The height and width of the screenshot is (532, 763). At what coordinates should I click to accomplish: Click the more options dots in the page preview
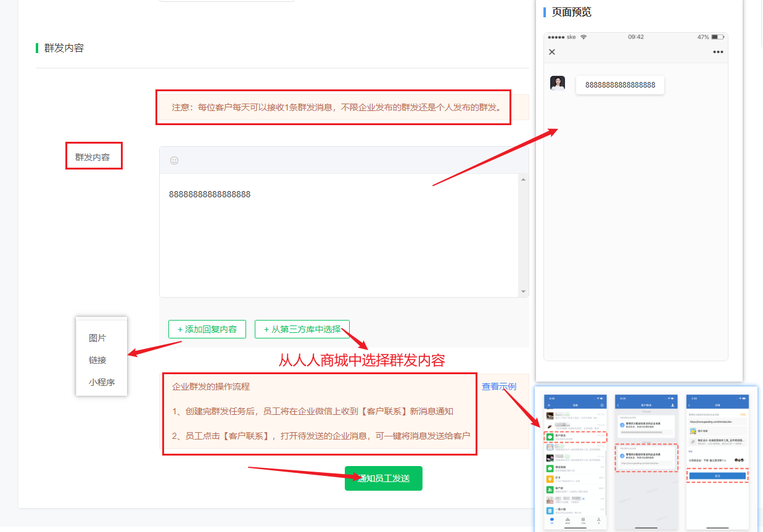pos(718,52)
